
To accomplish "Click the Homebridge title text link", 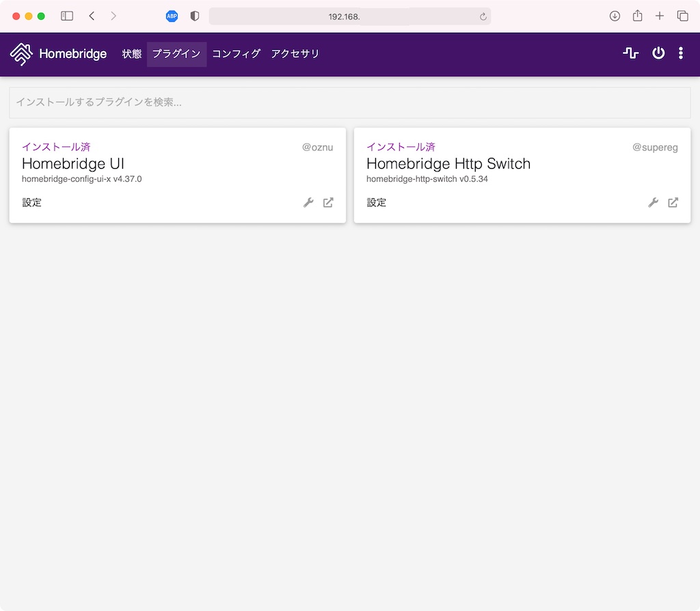I will (x=72, y=54).
